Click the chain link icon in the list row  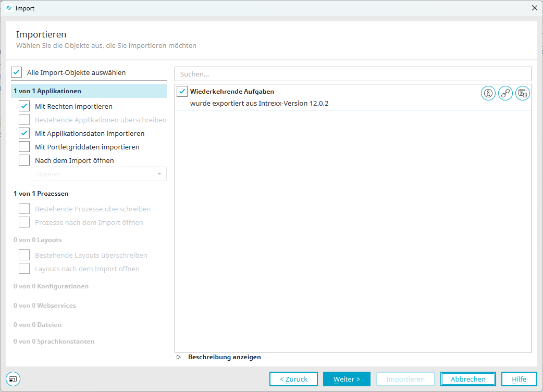point(505,94)
